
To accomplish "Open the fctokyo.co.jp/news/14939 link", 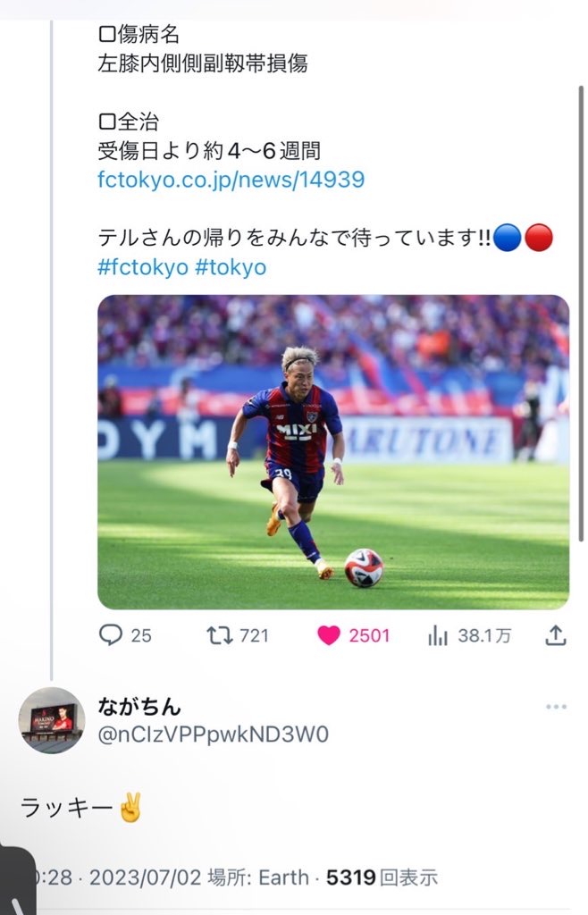I will (231, 179).
